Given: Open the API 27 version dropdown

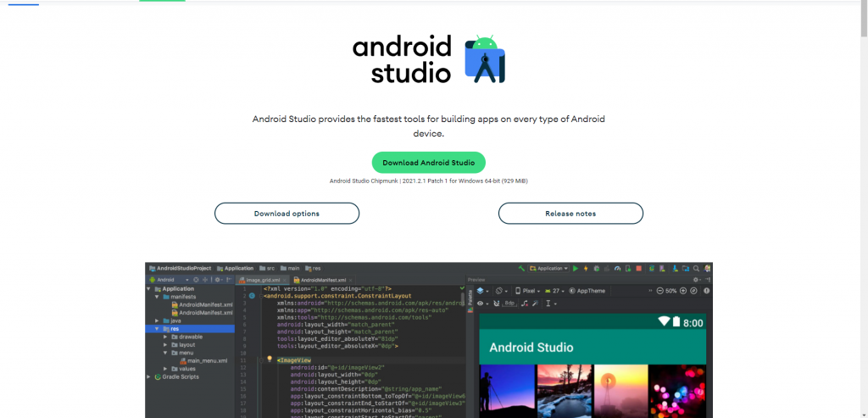Looking at the screenshot, I should click(x=554, y=291).
